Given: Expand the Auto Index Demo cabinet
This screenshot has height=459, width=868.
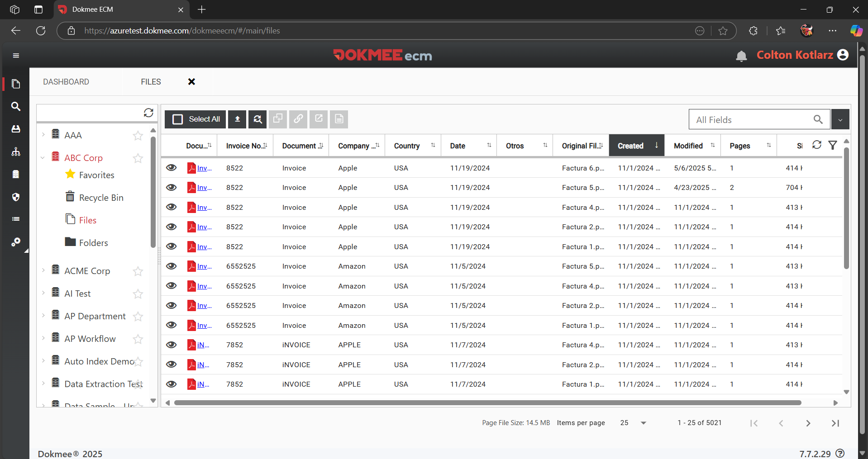Looking at the screenshot, I should [43, 360].
